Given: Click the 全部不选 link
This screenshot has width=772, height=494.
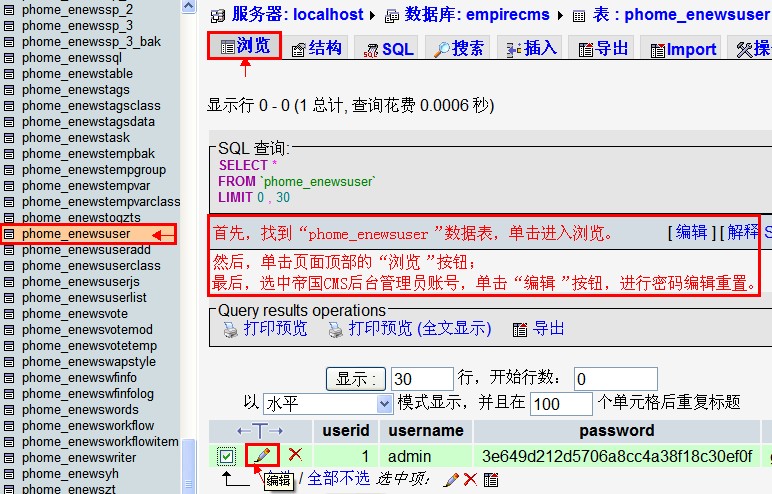Looking at the screenshot, I should point(339,479).
